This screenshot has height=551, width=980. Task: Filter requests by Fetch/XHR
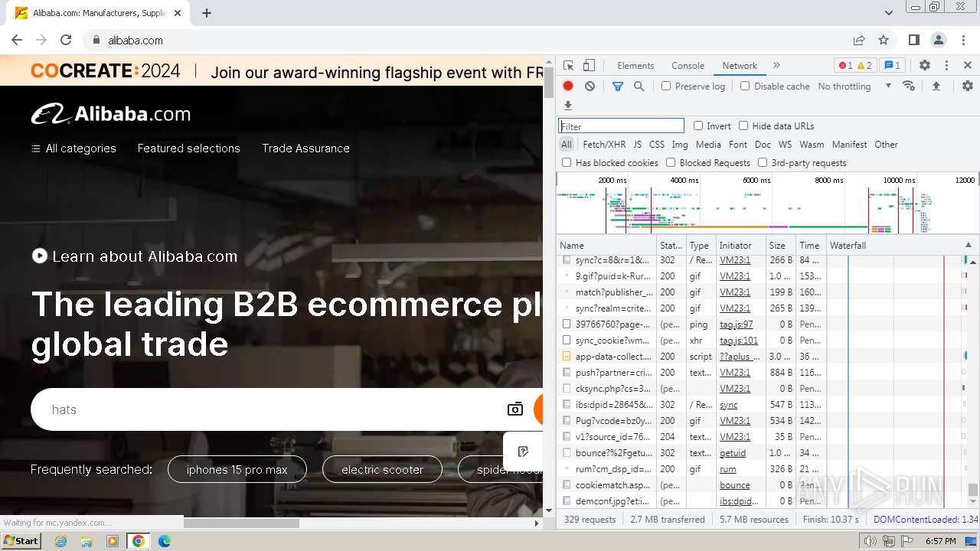(x=604, y=145)
